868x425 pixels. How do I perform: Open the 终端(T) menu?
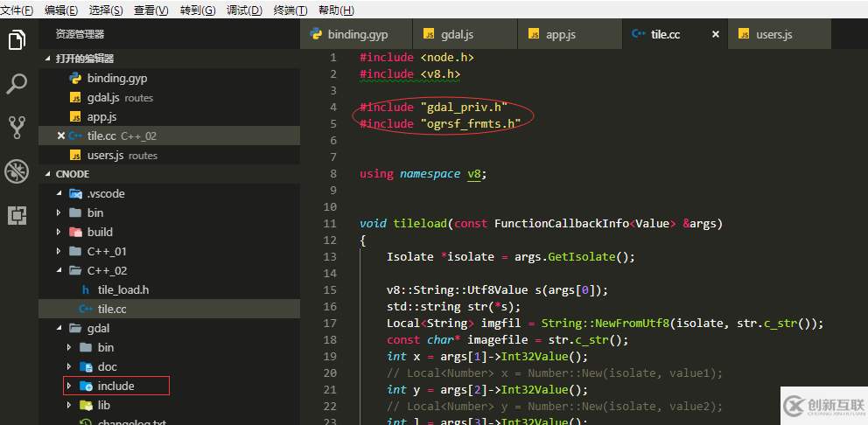290,10
